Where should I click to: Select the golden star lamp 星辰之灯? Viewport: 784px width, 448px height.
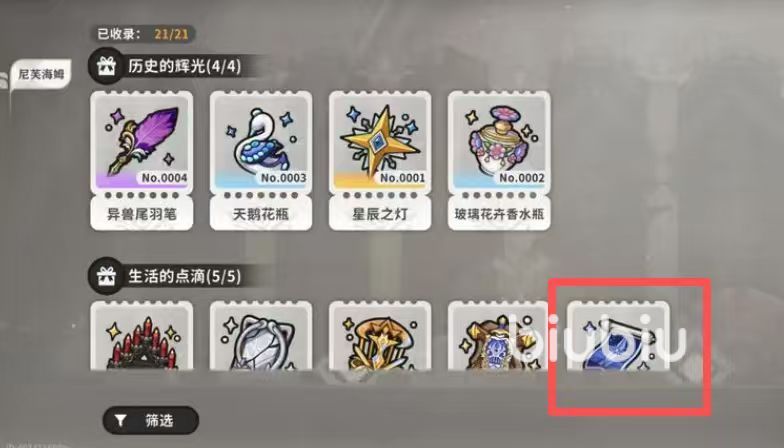click(380, 160)
